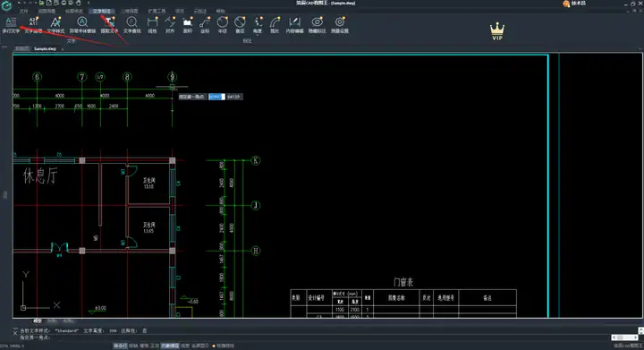Toggle the 正交 (ortho) status bar button
Viewport: 644px width, 350px height.
click(155, 346)
